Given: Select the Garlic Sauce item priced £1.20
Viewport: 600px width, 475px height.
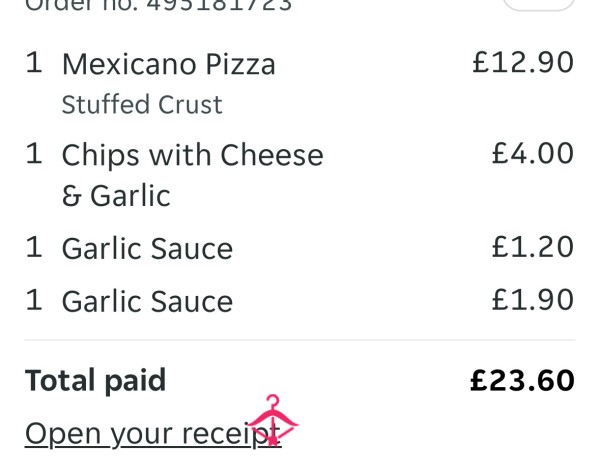Looking at the screenshot, I should (x=147, y=249).
